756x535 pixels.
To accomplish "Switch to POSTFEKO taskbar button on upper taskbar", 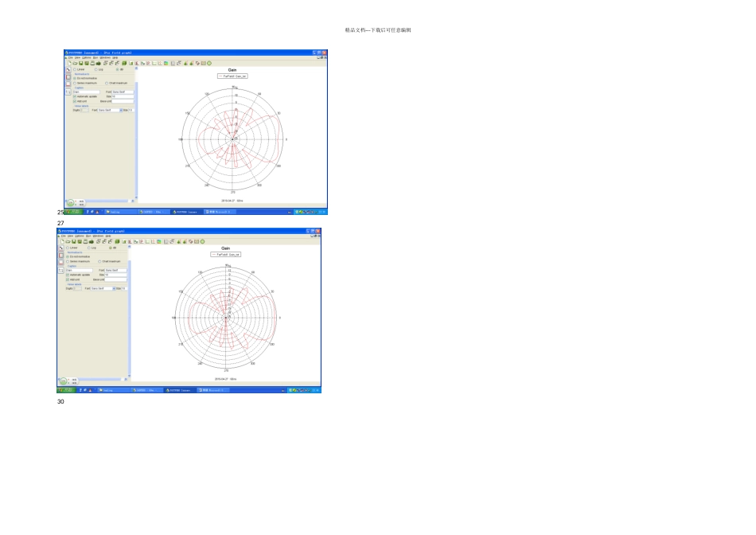I will (x=187, y=212).
